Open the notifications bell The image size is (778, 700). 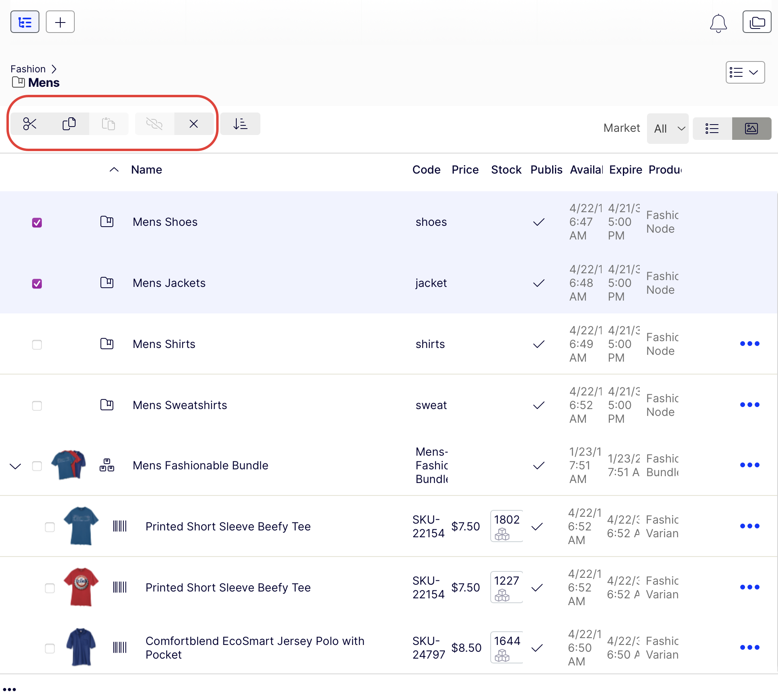[718, 23]
